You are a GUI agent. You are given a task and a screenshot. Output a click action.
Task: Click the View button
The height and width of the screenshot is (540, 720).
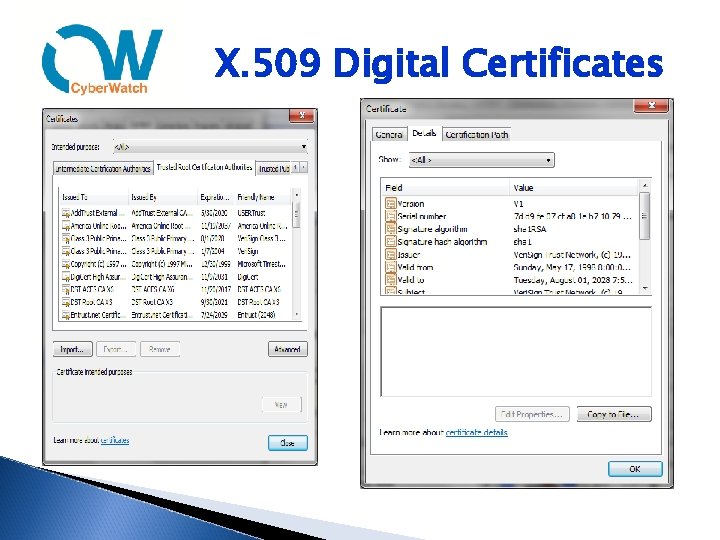(x=281, y=405)
